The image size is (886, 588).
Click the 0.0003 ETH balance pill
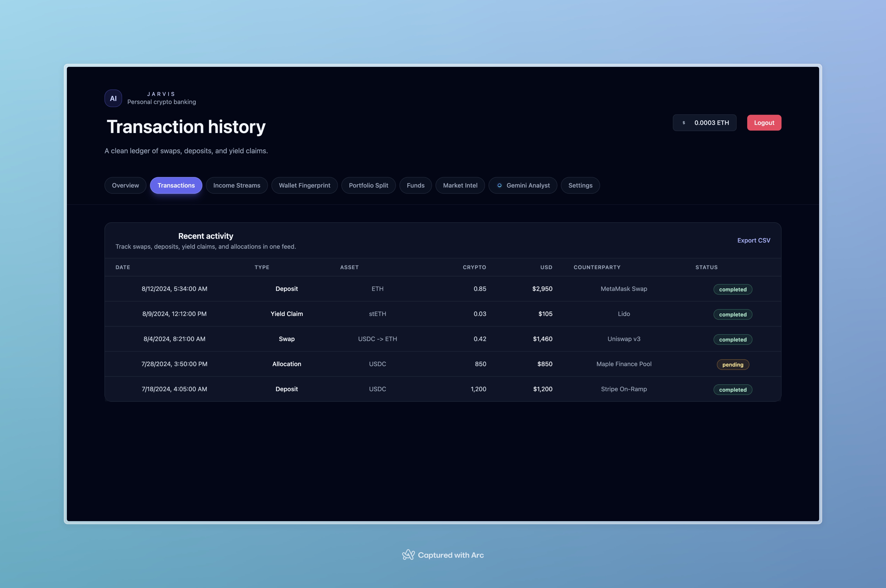704,123
